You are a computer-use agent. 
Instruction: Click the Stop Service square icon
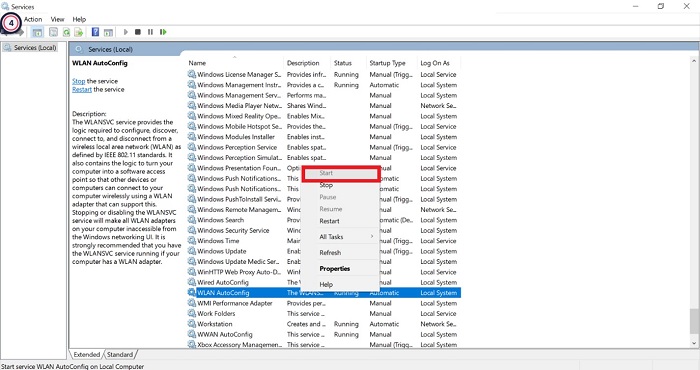click(x=138, y=32)
